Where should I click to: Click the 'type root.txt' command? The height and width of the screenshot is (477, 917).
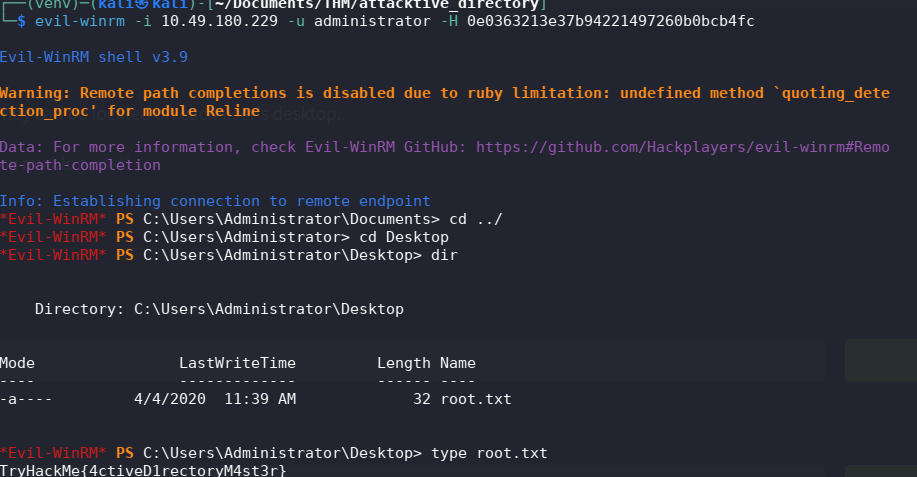[489, 453]
